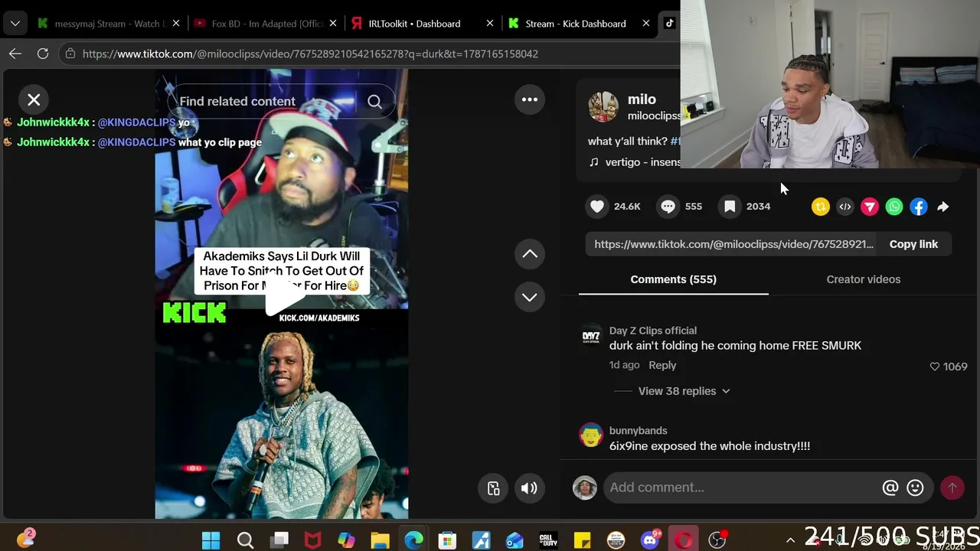Open Microsoft Edge from taskbar
980x551 pixels.
pos(413,540)
